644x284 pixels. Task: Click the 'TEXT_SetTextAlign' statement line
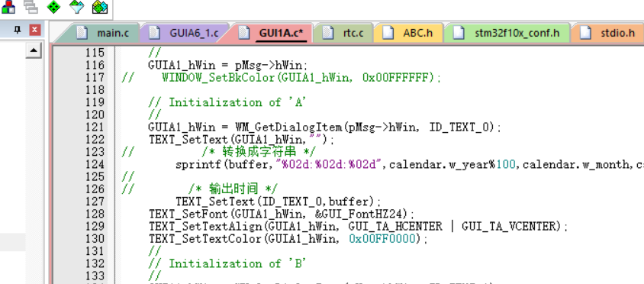tap(358, 227)
